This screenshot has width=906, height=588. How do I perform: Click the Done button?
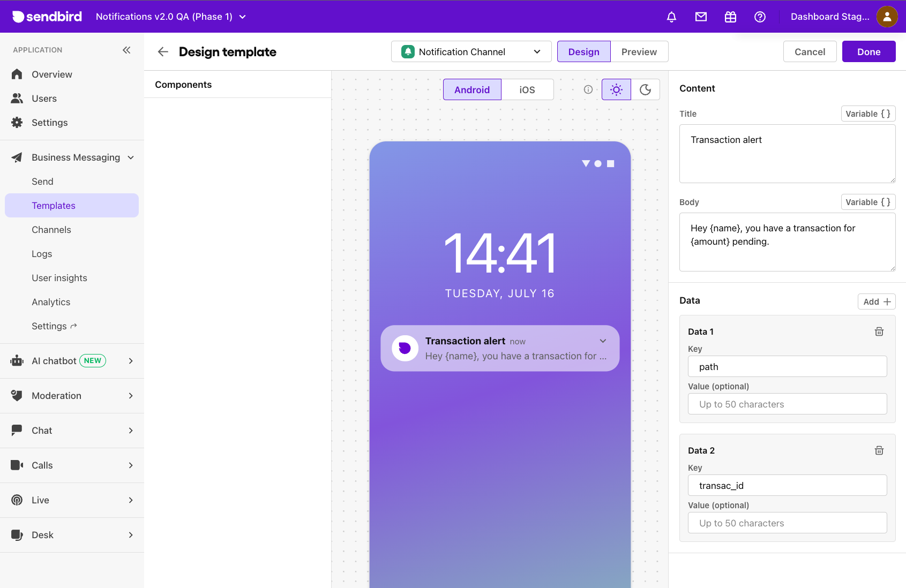[868, 51]
